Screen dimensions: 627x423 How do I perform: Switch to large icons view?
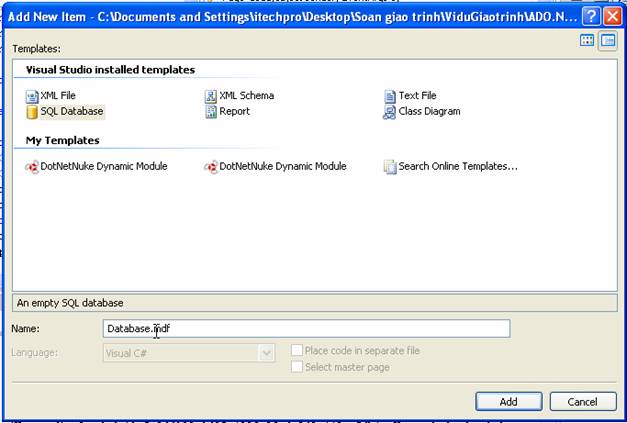[587, 40]
